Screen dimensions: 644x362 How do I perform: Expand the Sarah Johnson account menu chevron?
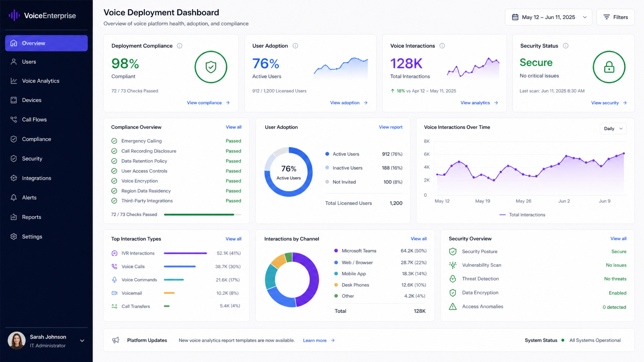[82, 341]
